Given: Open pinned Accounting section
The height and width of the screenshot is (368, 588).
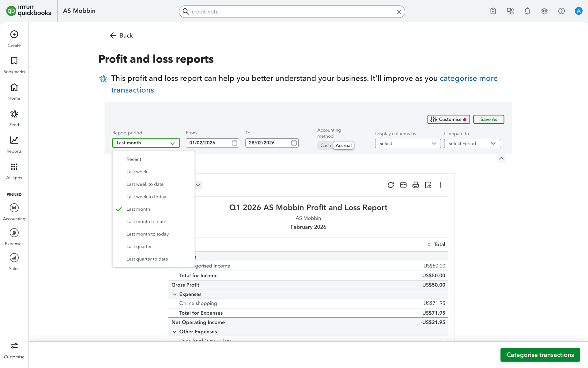Looking at the screenshot, I should pos(14,212).
